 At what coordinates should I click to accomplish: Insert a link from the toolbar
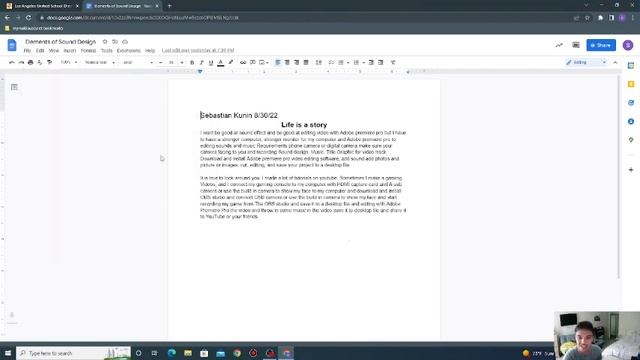click(x=243, y=62)
